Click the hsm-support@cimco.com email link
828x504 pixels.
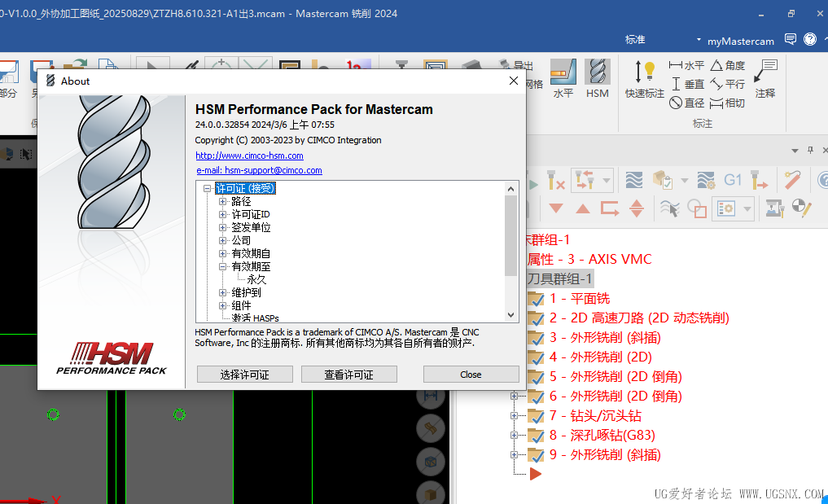[259, 170]
